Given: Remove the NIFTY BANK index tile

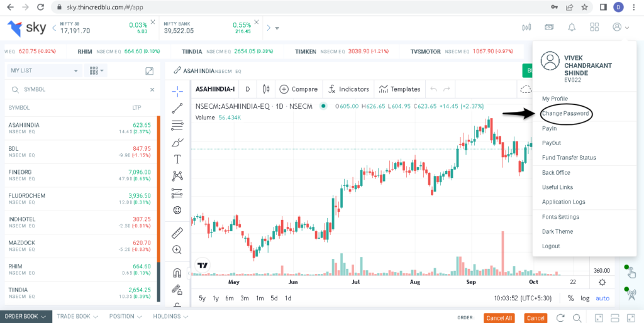Looking at the screenshot, I should (x=257, y=22).
